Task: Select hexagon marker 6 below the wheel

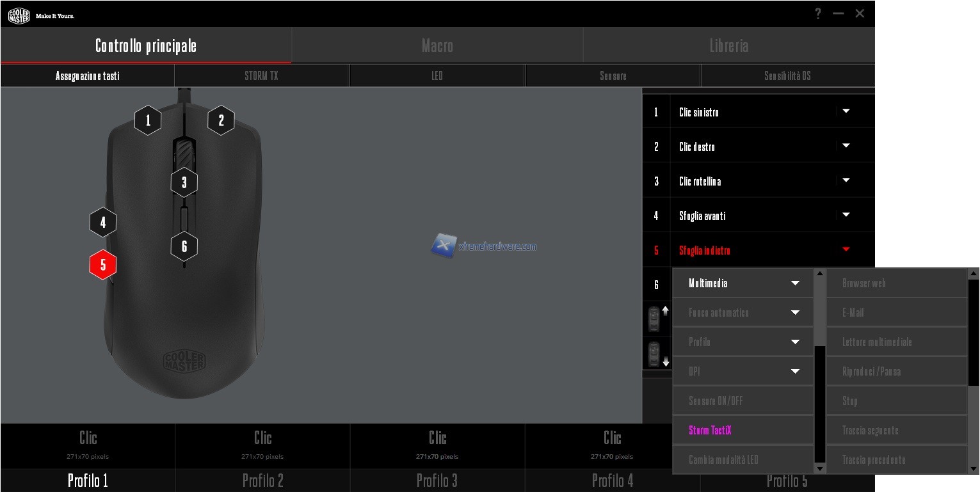Action: click(x=184, y=246)
